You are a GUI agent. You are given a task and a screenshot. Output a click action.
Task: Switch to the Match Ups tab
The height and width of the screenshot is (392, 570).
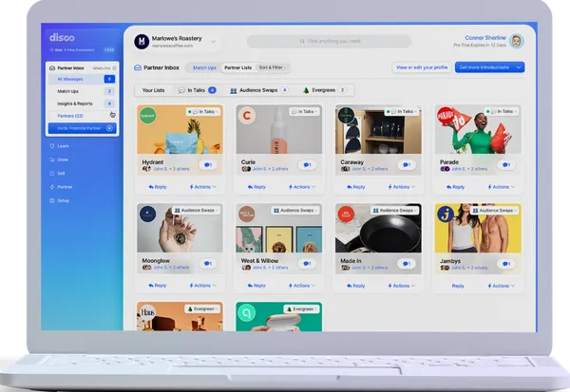[x=204, y=68]
